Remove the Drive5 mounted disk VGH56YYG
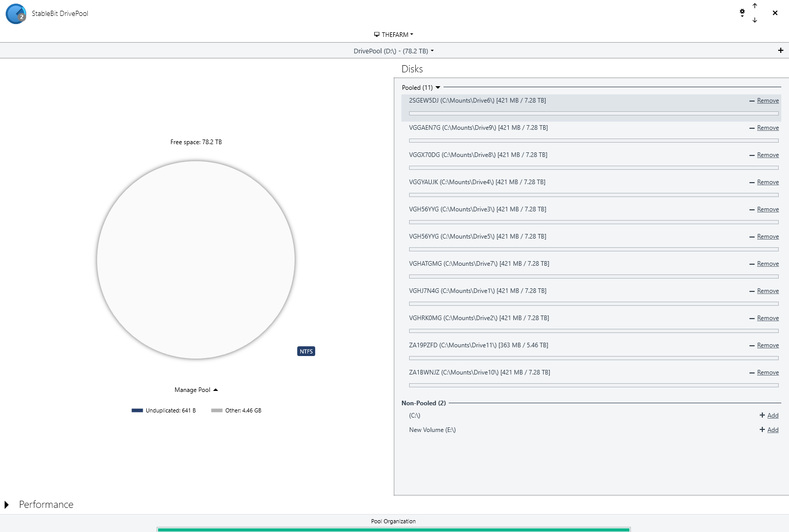Image resolution: width=789 pixels, height=532 pixels. [768, 237]
